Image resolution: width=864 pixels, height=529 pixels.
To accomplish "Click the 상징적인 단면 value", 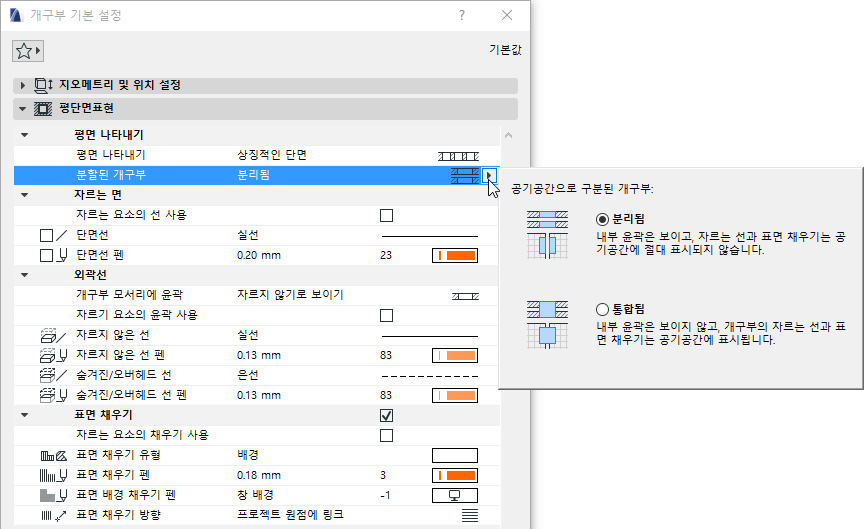I will [272, 155].
